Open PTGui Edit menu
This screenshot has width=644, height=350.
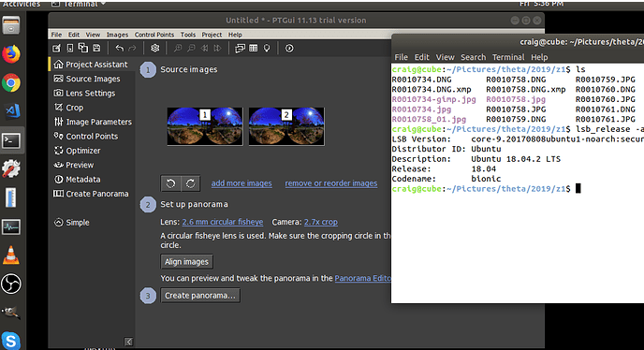click(74, 35)
